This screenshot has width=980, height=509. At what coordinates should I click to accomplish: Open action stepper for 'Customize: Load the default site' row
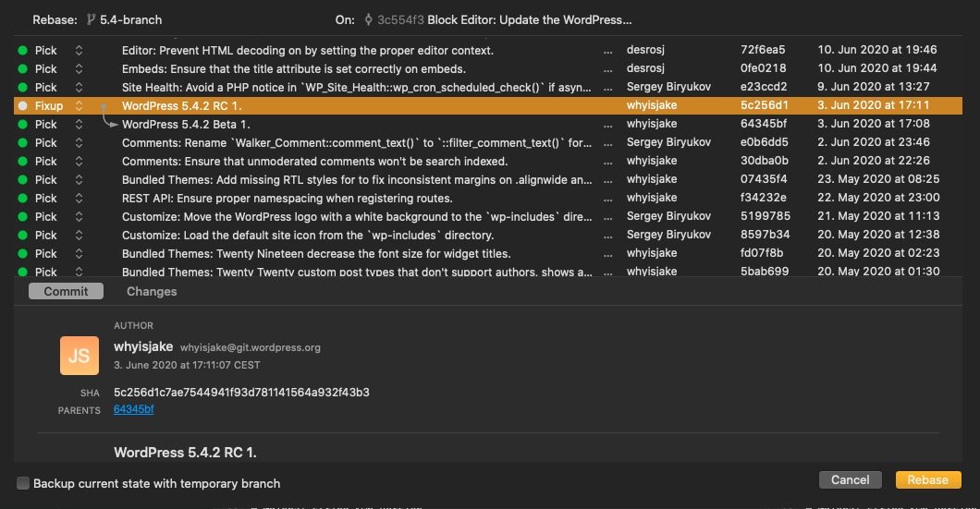(79, 236)
